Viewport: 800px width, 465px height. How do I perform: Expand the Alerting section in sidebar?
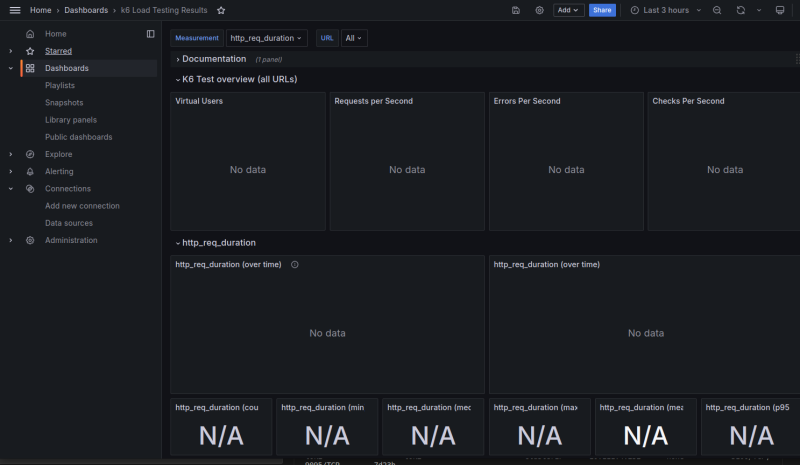coord(11,172)
